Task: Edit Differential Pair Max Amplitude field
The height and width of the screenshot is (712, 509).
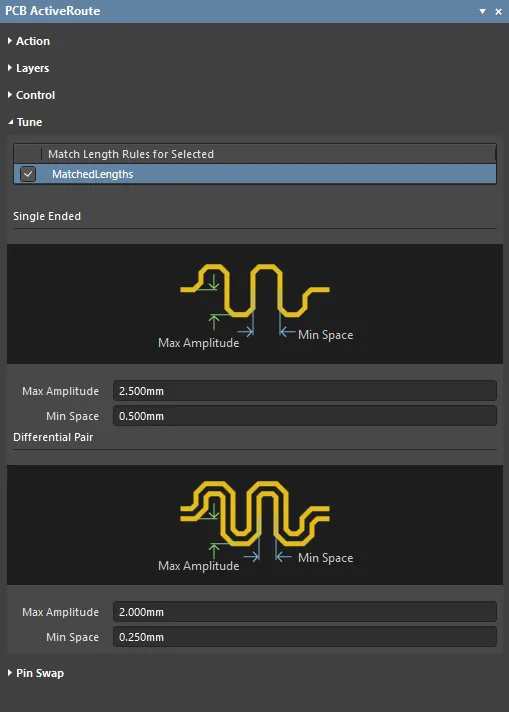Action: tap(305, 612)
